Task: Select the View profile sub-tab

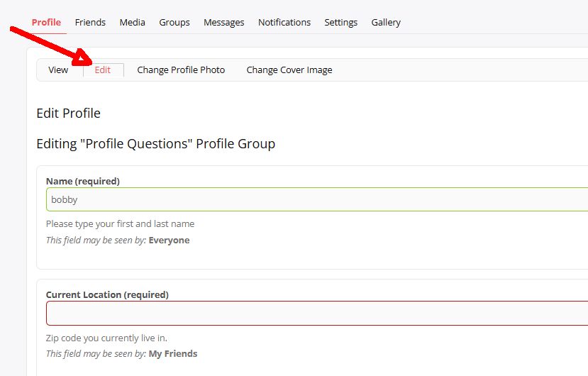Action: pyautogui.click(x=58, y=70)
